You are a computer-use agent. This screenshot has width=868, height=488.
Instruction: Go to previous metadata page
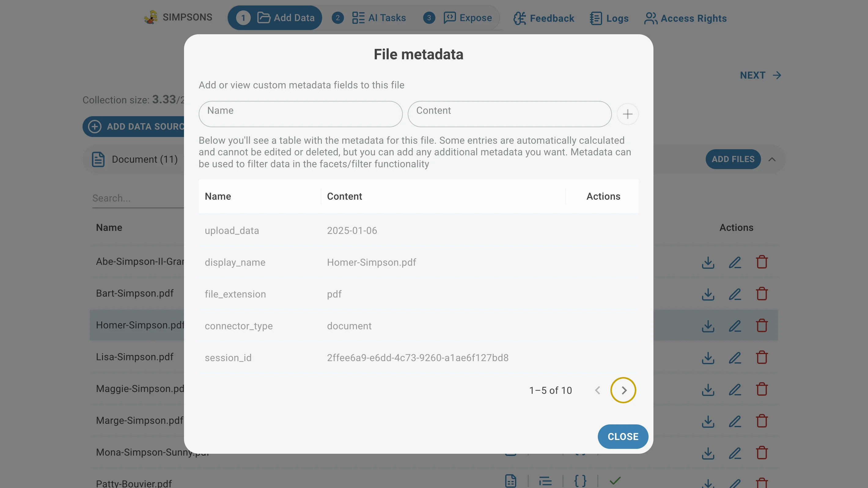pyautogui.click(x=598, y=390)
